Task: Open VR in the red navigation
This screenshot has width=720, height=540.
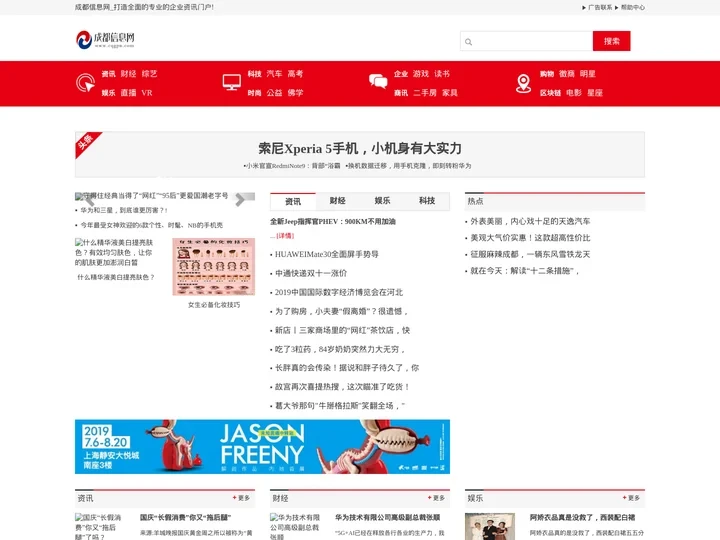Action: 147,93
